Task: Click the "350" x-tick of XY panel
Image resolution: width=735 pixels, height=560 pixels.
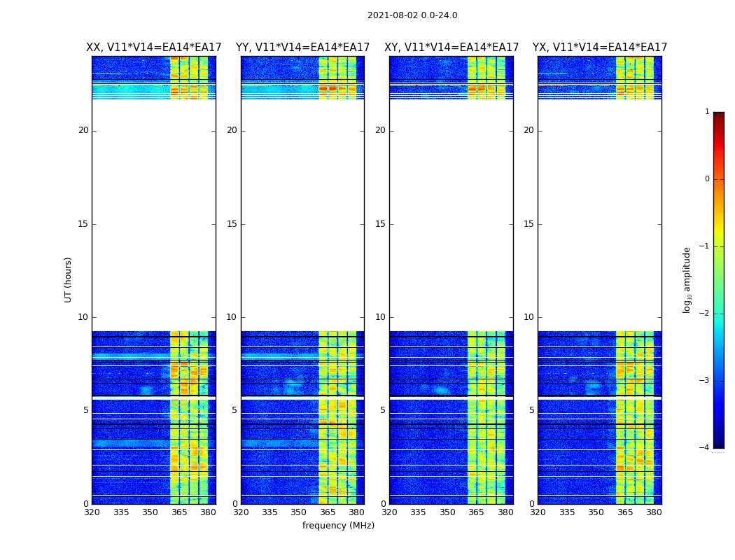Action: coord(447,512)
